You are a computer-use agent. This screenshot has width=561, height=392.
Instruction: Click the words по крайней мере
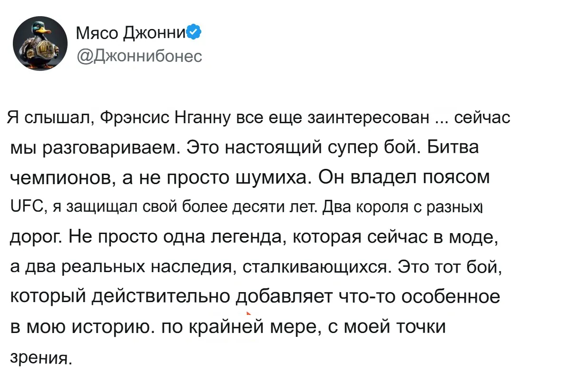[240, 327]
